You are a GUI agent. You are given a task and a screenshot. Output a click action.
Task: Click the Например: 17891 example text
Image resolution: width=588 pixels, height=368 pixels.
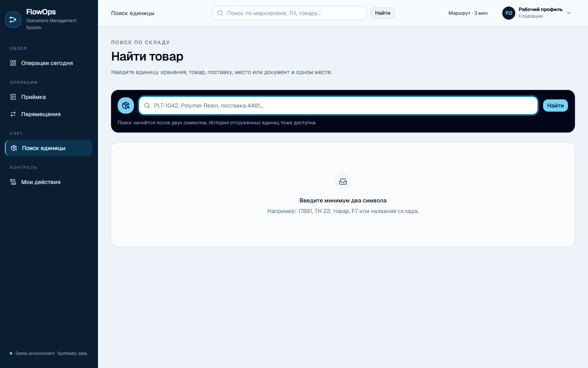(x=343, y=211)
